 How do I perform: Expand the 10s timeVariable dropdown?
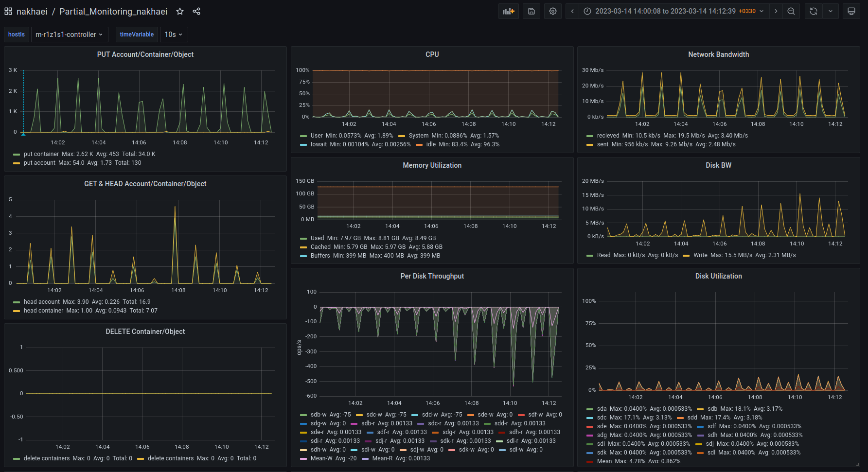pyautogui.click(x=174, y=35)
